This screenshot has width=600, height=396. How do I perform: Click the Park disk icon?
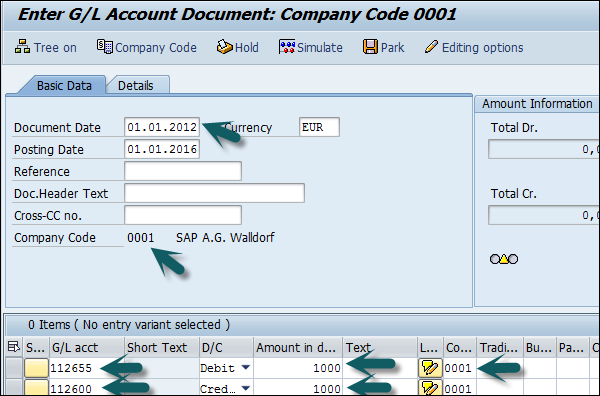coord(370,47)
